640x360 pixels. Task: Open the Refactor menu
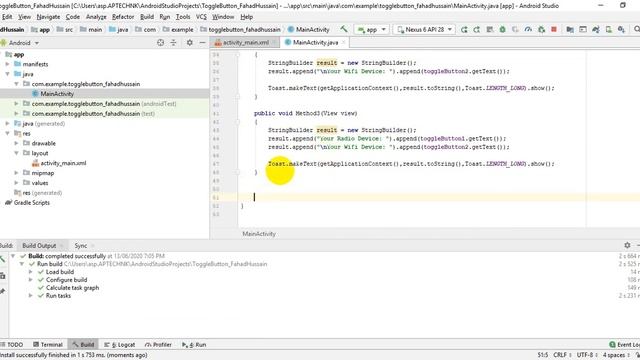123,17
